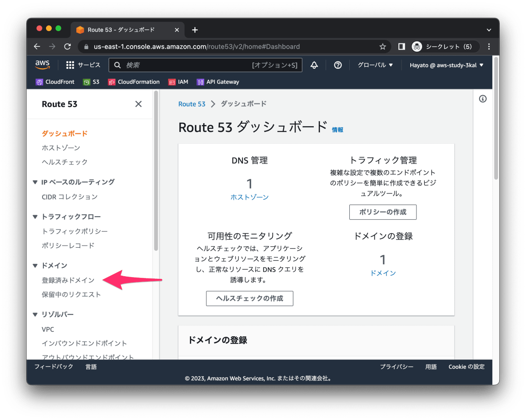Viewport: 526px width, 420px height.
Task: Open the API Gateway service shortcut
Action: tap(218, 82)
